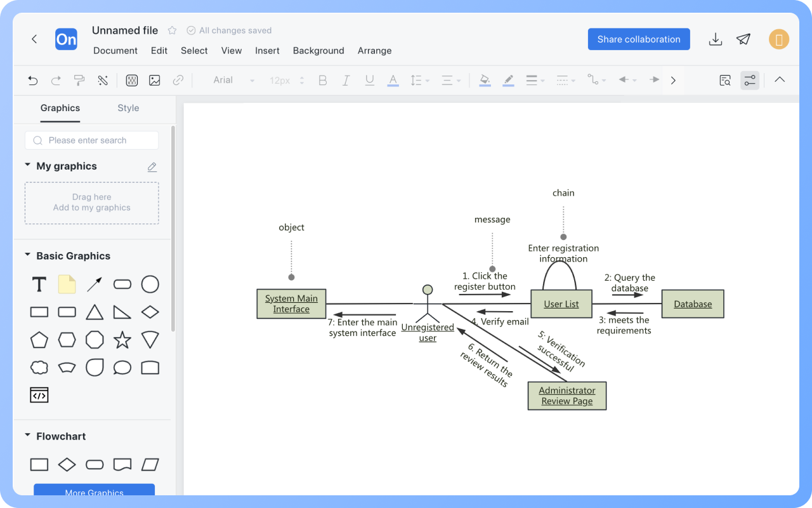This screenshot has height=508, width=812.
Task: Collapse the toolbar with up chevron
Action: point(780,80)
